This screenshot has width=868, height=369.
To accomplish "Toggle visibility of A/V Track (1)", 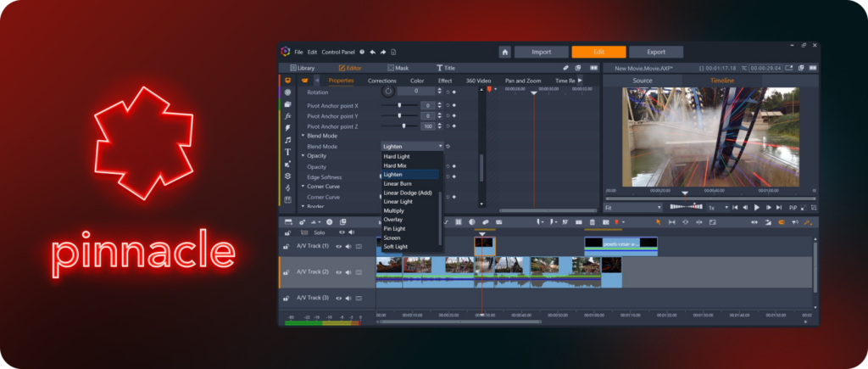I will (x=337, y=246).
